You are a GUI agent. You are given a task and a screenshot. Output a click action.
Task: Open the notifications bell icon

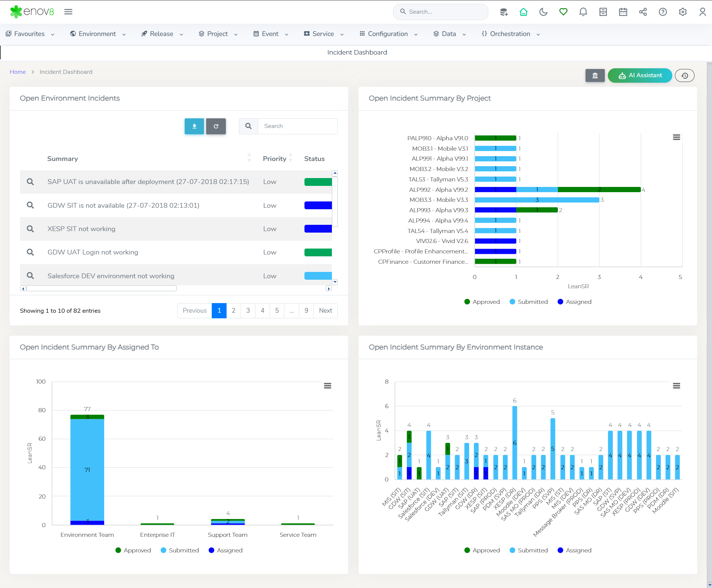(x=583, y=12)
